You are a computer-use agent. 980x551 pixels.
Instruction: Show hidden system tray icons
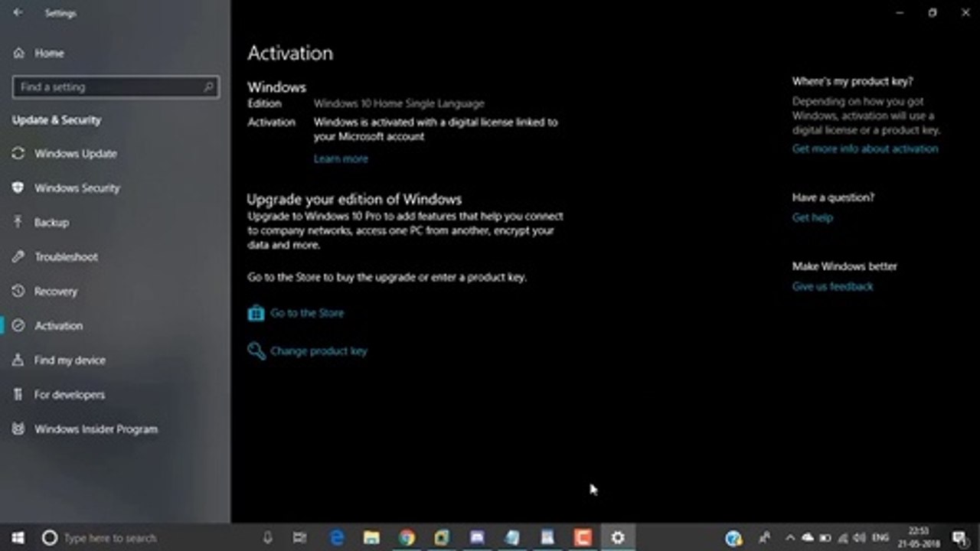[x=790, y=538]
